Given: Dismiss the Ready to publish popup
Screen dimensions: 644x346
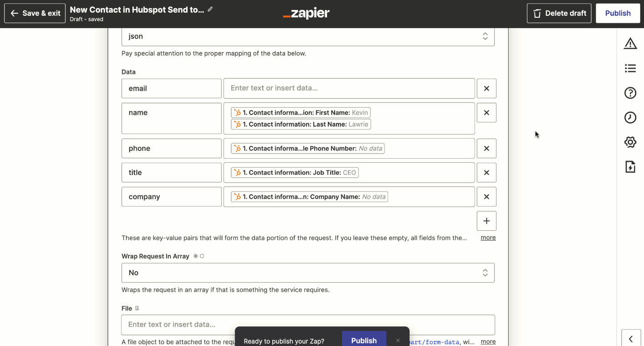Looking at the screenshot, I should [x=398, y=341].
